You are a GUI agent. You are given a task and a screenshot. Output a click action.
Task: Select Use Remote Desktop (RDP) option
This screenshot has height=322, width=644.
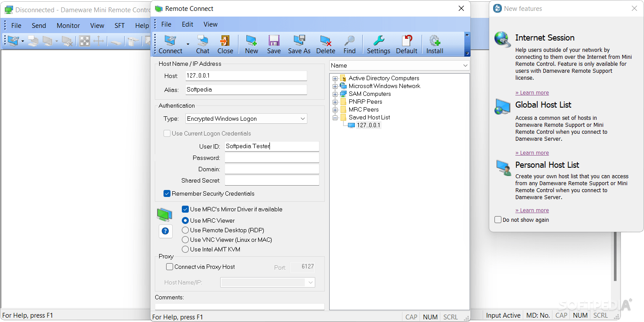pyautogui.click(x=185, y=230)
